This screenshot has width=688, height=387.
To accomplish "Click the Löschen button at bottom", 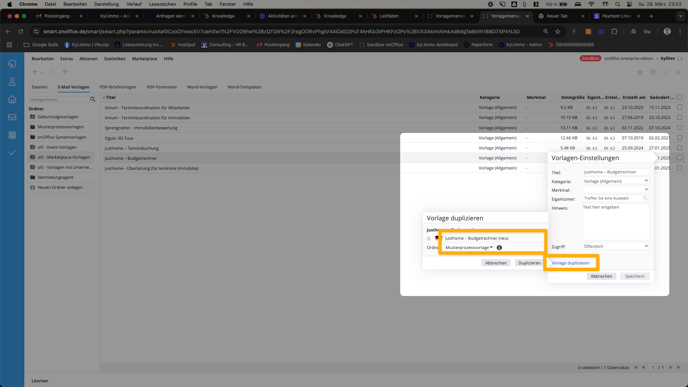I will tap(40, 381).
